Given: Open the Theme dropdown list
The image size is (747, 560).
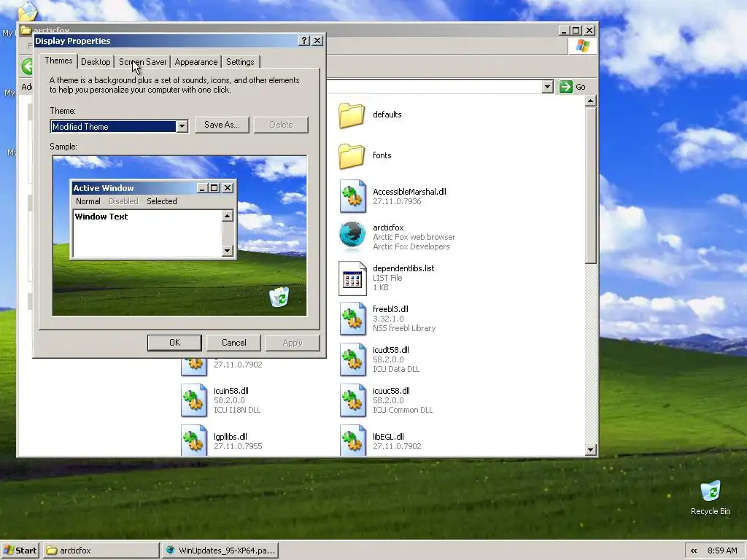Looking at the screenshot, I should pyautogui.click(x=182, y=126).
